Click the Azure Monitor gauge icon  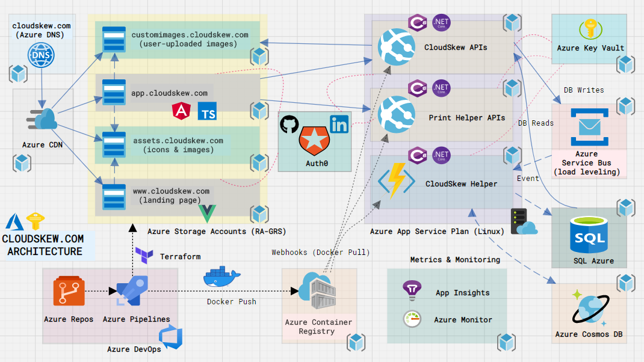click(412, 319)
